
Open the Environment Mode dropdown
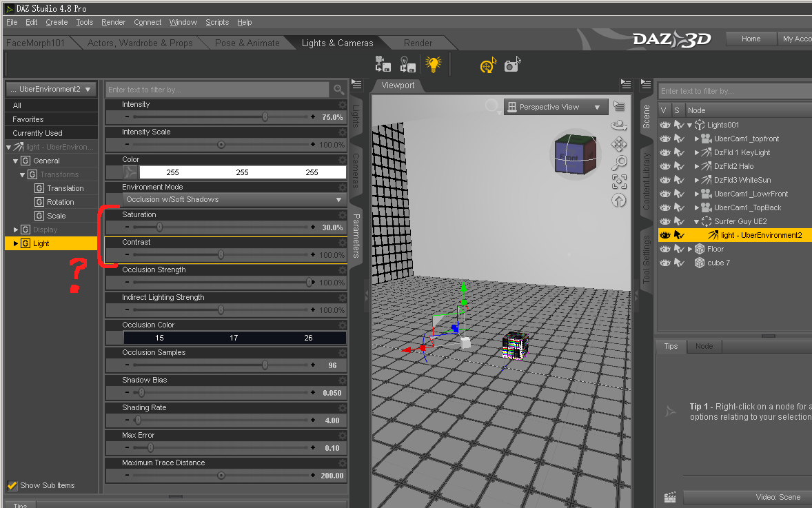tap(234, 199)
